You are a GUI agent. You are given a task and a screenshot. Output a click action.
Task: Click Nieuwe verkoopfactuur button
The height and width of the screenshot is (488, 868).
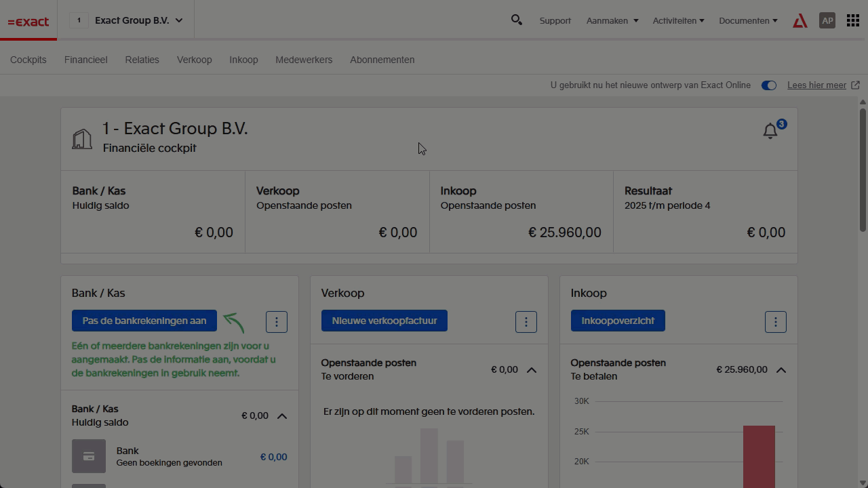[384, 321]
